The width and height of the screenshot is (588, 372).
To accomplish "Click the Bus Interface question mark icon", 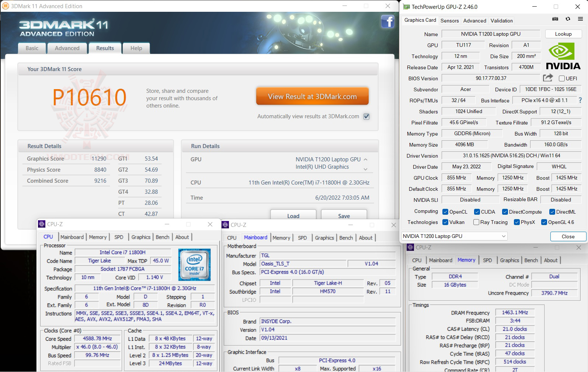I will (x=580, y=100).
